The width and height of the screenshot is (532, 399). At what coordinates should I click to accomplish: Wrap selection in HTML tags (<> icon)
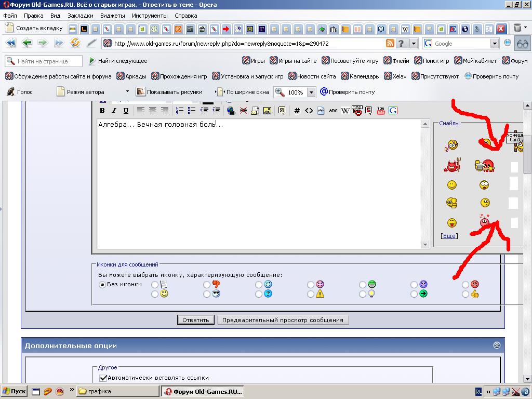309,111
